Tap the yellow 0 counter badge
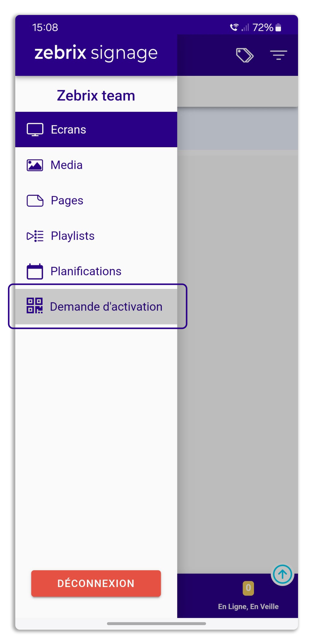 click(x=248, y=588)
